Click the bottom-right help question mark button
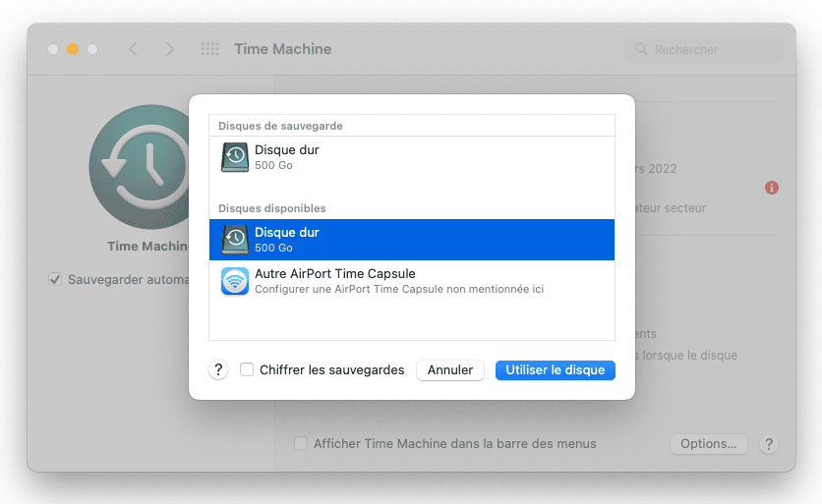The width and height of the screenshot is (822, 504). click(x=769, y=444)
